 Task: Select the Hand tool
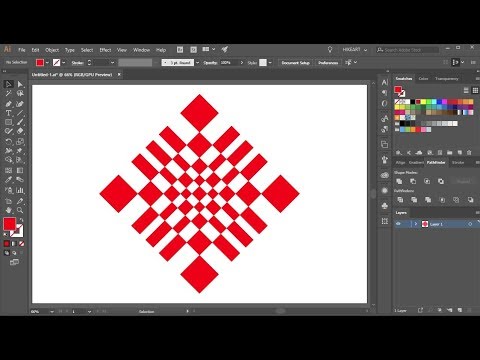tap(9, 210)
